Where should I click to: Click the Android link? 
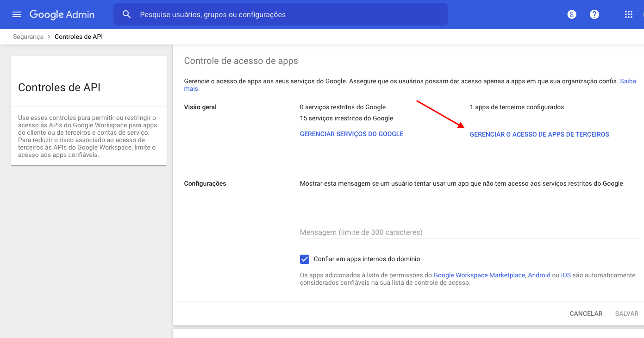pos(539,275)
